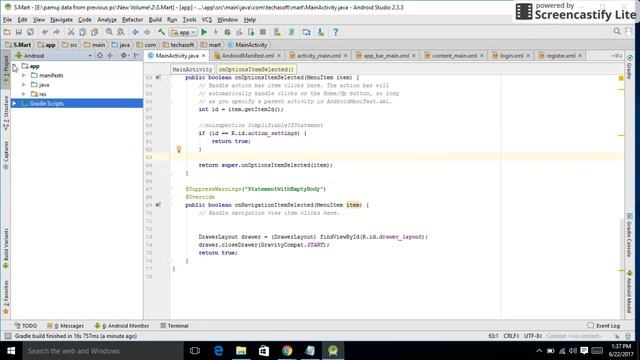Click the Save All toolbar icon
This screenshot has height=360, width=640.
tap(19, 32)
